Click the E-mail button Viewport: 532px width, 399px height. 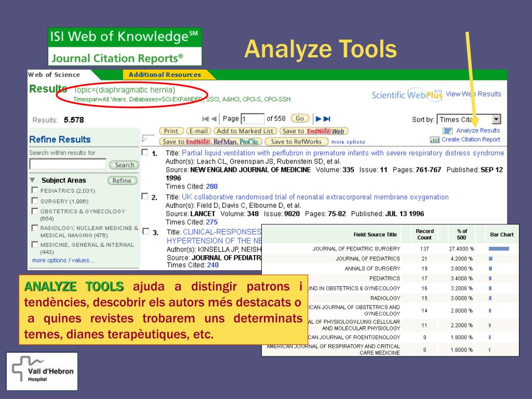coord(199,131)
